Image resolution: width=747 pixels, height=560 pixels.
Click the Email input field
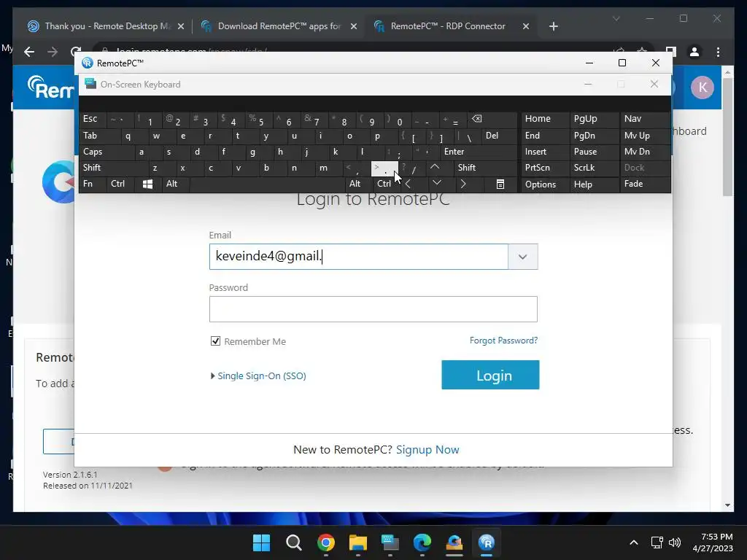point(358,257)
